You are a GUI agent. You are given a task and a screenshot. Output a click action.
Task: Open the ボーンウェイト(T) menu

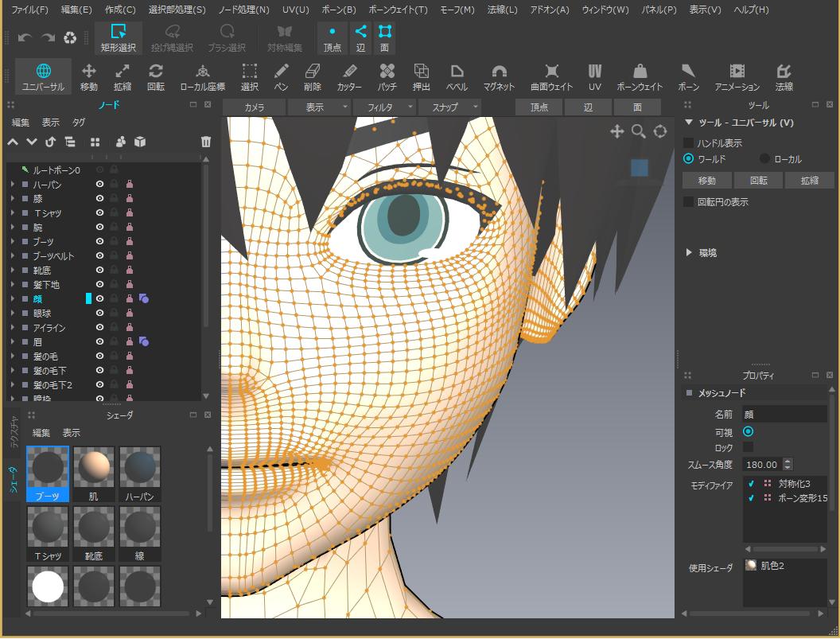click(398, 10)
